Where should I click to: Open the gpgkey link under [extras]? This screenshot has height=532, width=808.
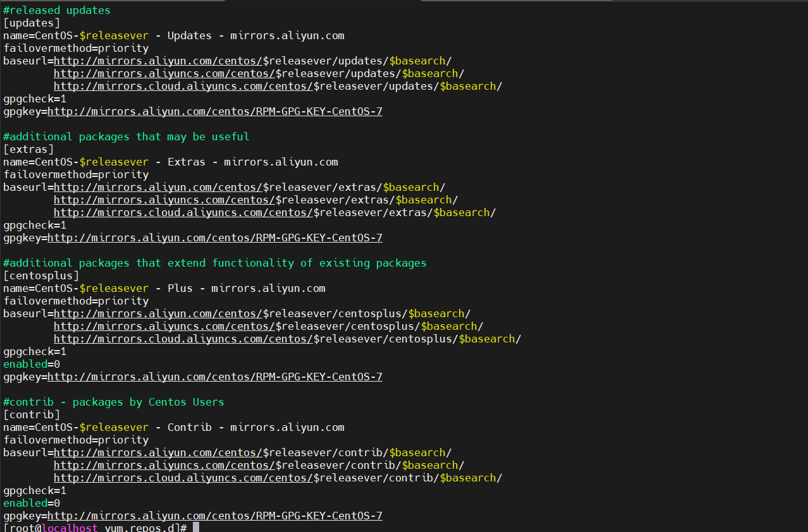point(215,238)
